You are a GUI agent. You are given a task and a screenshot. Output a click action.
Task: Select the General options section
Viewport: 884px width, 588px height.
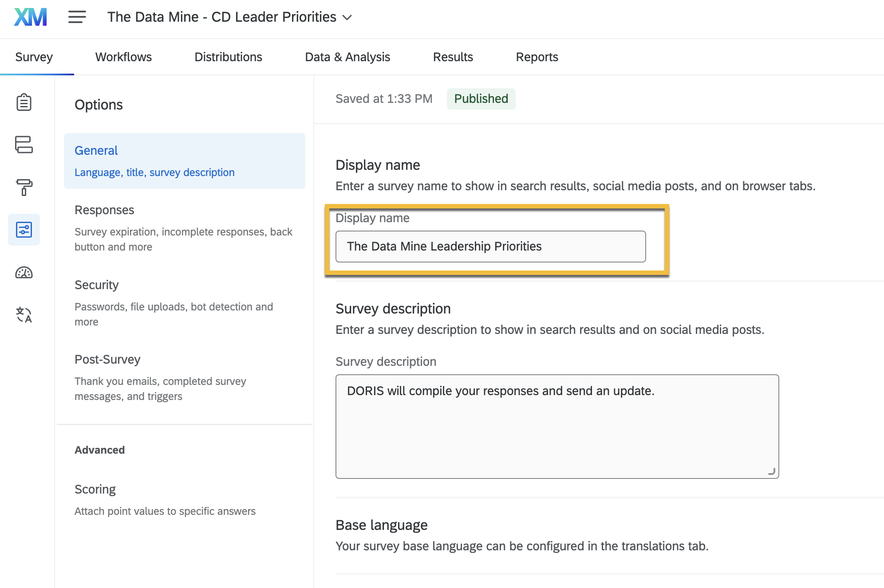click(x=185, y=161)
